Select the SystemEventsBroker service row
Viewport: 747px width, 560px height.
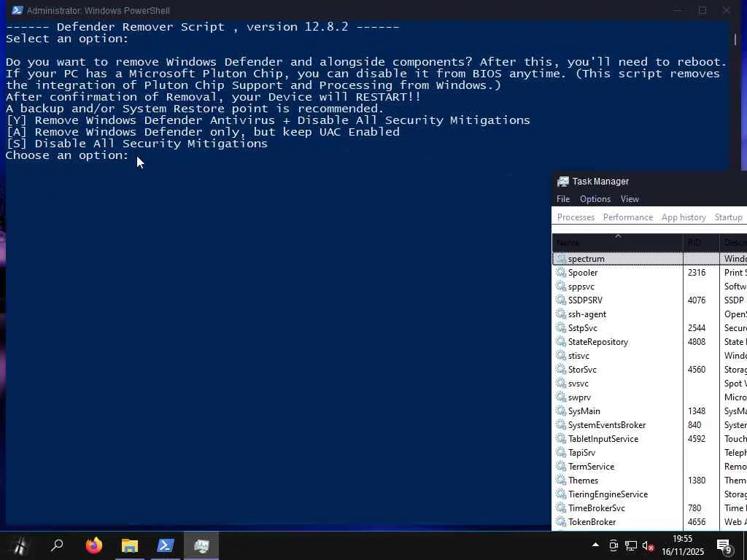click(649, 424)
